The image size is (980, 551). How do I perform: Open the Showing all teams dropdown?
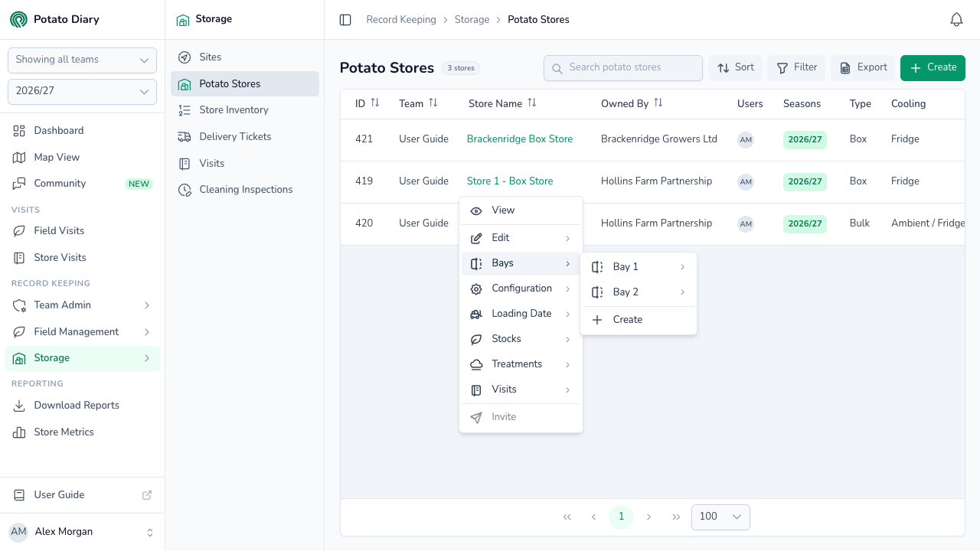point(82,60)
